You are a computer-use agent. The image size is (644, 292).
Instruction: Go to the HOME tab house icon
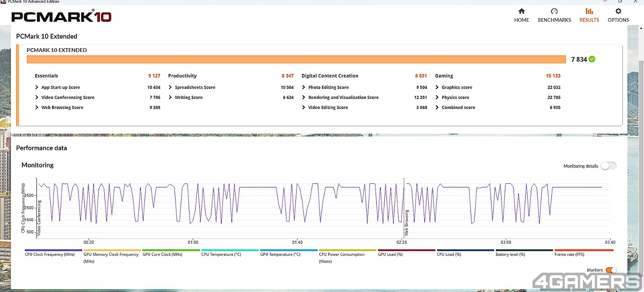[x=521, y=11]
